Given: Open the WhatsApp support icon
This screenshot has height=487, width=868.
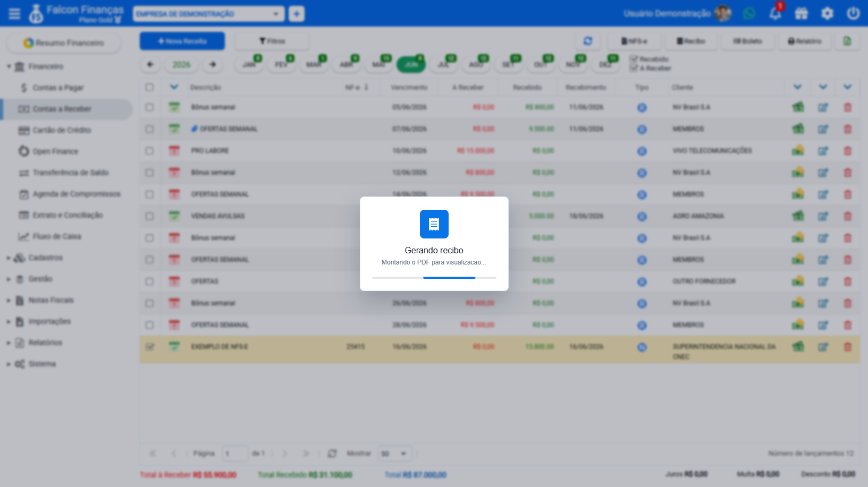Looking at the screenshot, I should coord(749,13).
